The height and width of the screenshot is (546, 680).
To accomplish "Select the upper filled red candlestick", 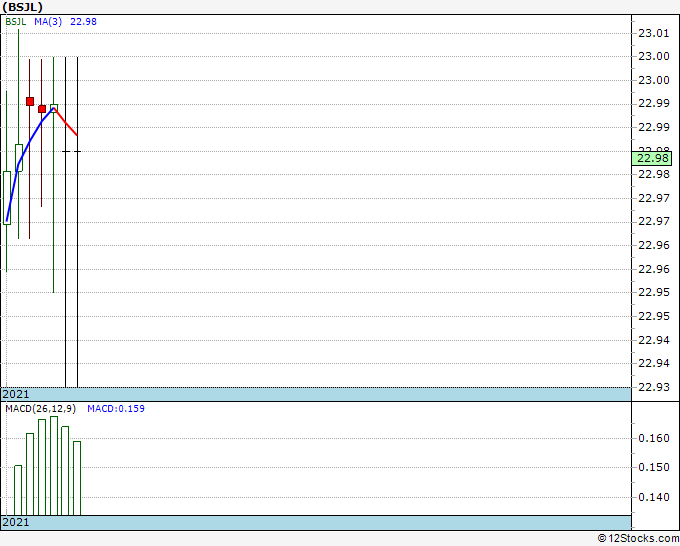I will click(x=30, y=101).
